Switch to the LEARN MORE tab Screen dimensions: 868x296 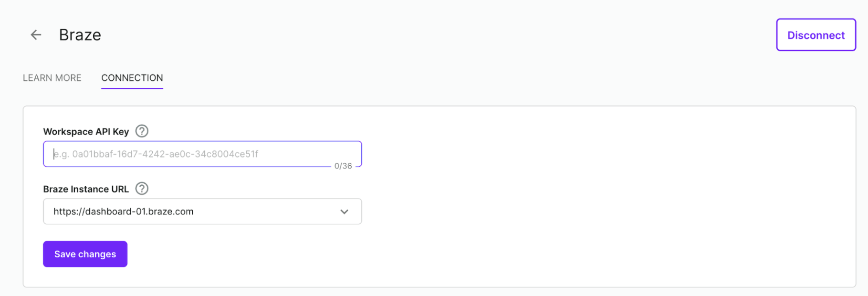tap(52, 78)
